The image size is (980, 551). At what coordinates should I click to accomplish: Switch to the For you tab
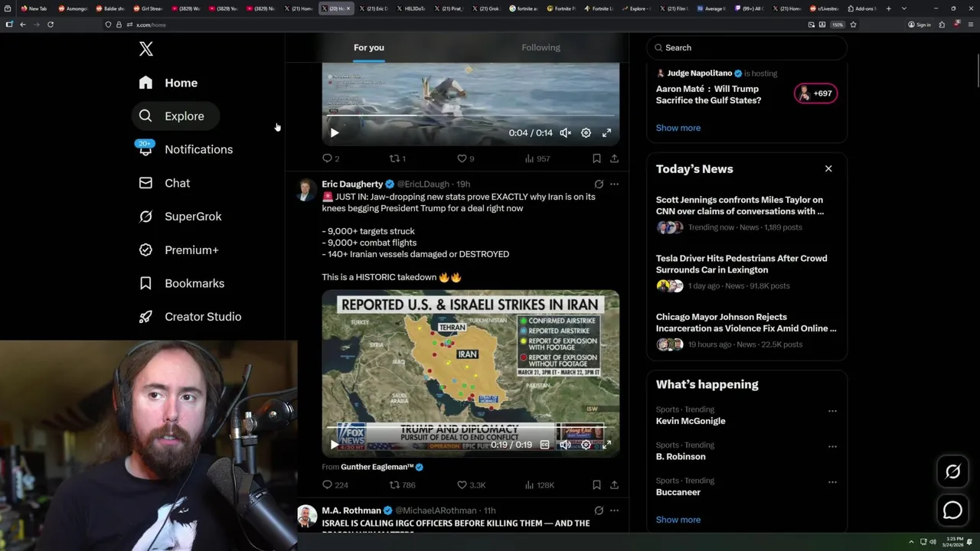point(369,47)
